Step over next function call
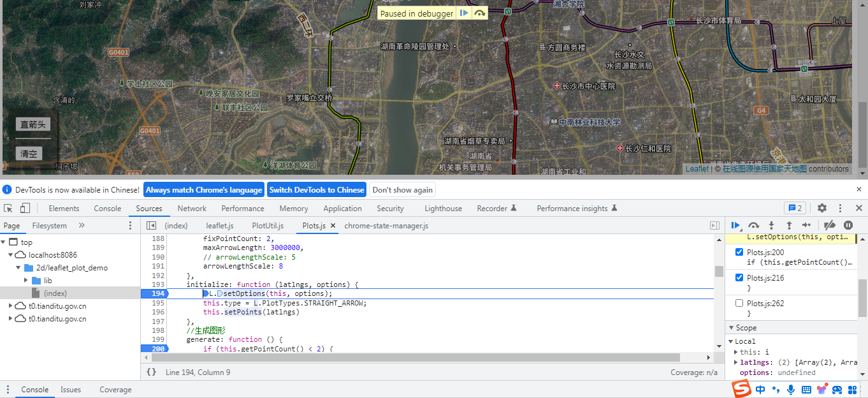The width and height of the screenshot is (868, 398). coord(754,225)
